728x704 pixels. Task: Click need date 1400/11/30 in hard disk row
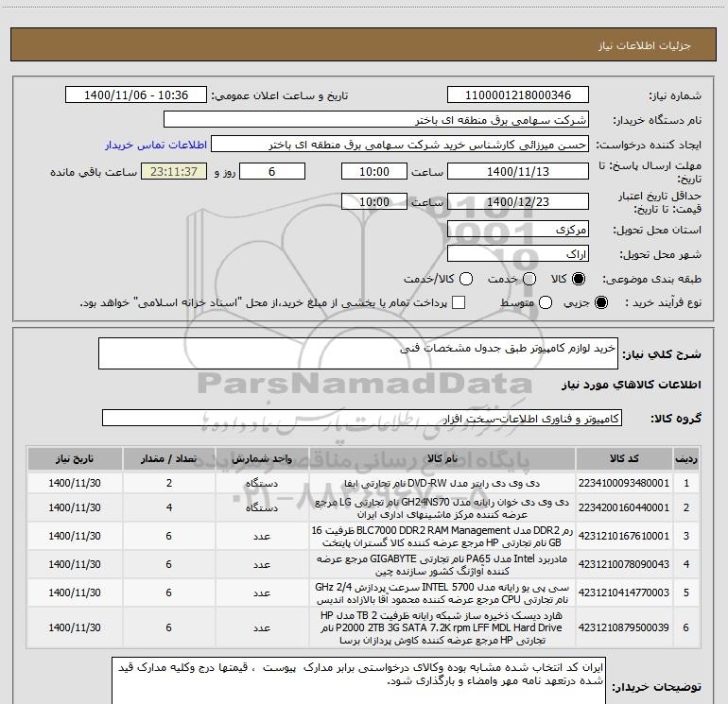tap(75, 627)
